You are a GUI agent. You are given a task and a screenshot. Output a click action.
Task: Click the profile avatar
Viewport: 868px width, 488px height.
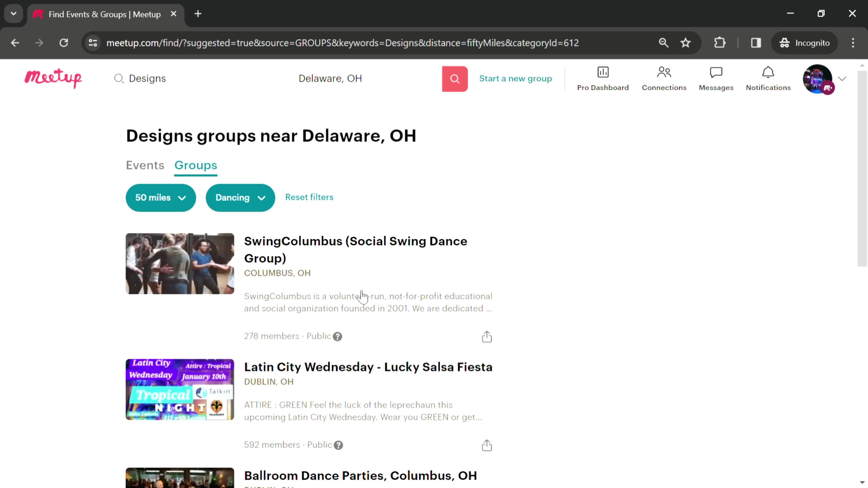point(818,79)
